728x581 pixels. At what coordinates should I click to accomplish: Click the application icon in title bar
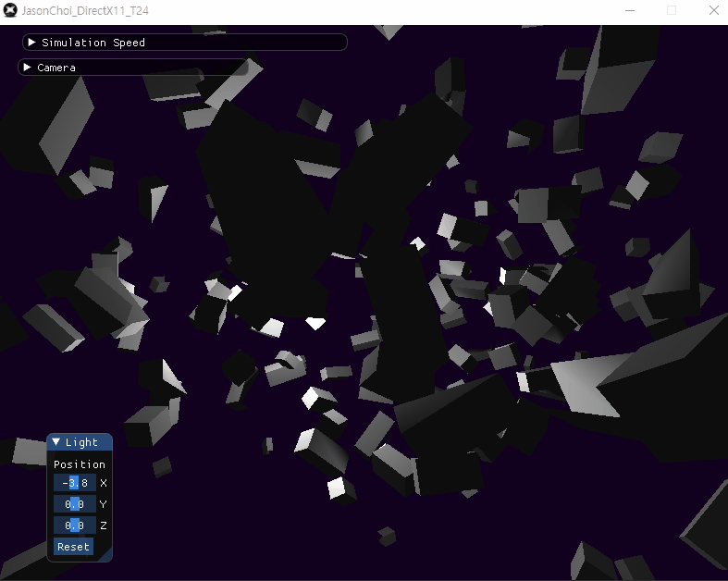(10, 10)
